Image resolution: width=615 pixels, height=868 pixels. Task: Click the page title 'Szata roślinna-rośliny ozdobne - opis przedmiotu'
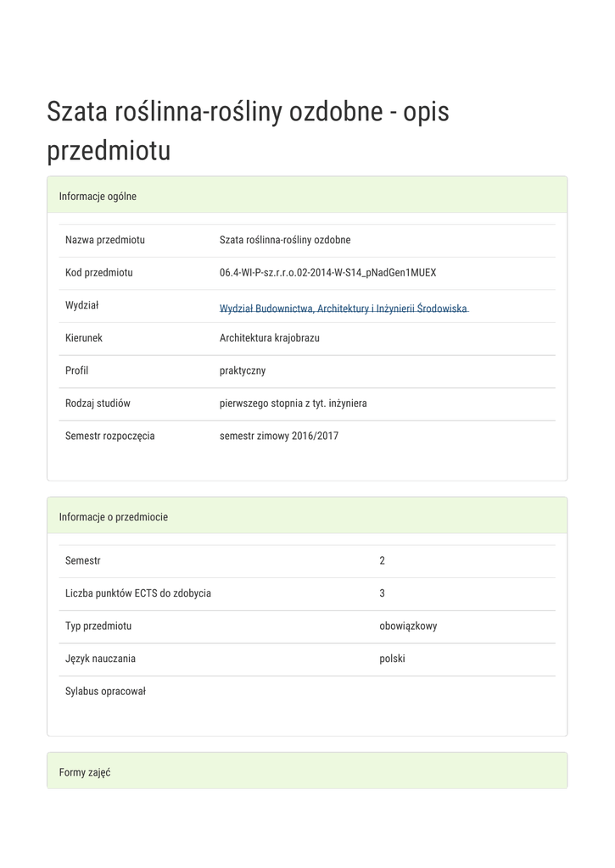(x=248, y=131)
